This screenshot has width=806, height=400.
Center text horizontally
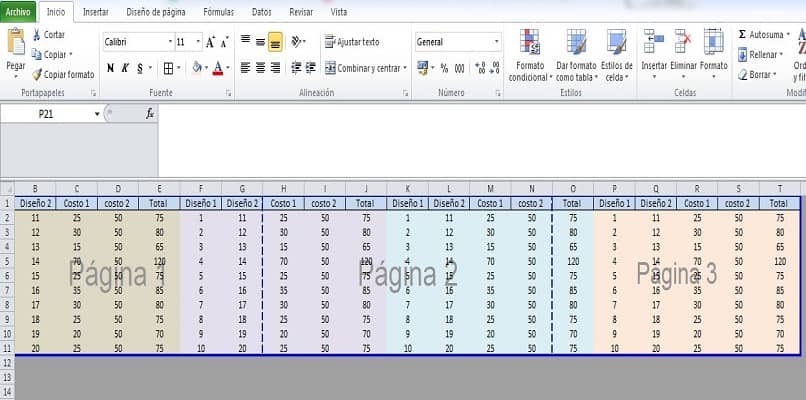(261, 67)
